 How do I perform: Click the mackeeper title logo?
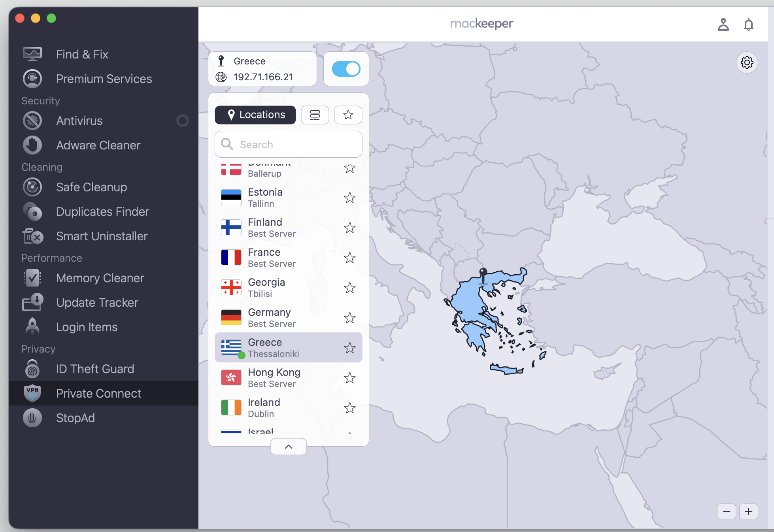tap(481, 24)
